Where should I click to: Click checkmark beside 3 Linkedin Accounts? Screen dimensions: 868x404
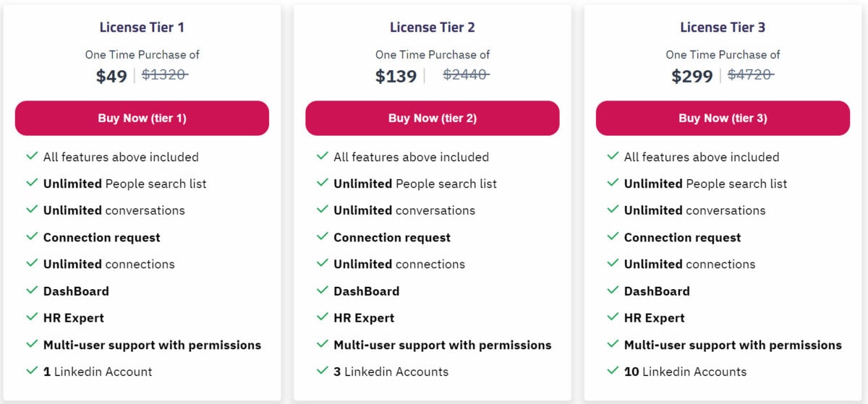pyautogui.click(x=322, y=371)
